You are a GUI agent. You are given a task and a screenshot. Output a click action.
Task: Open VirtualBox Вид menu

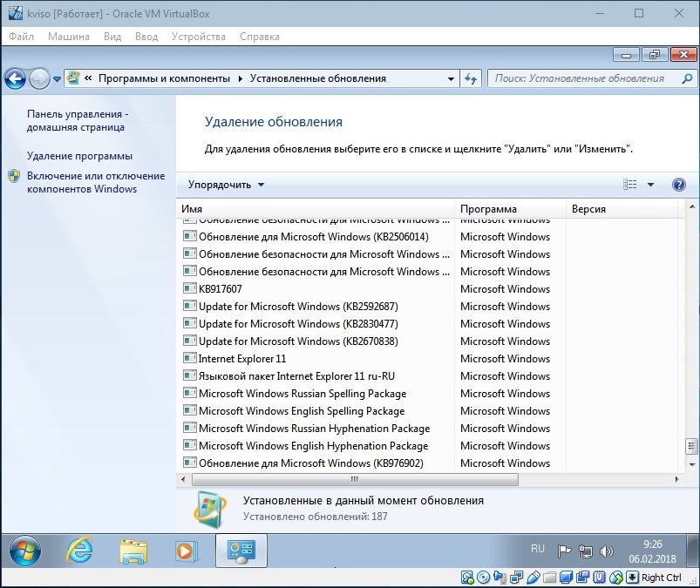point(112,37)
